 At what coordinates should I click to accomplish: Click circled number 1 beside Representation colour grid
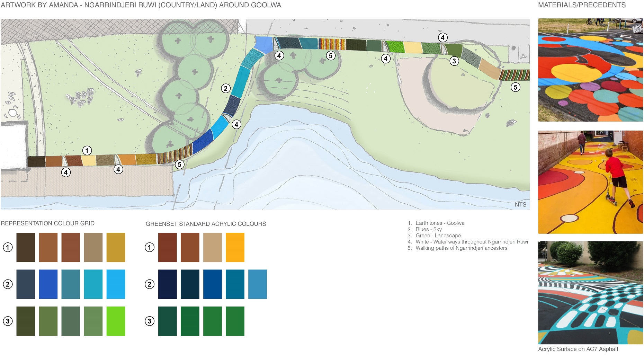pos(8,247)
